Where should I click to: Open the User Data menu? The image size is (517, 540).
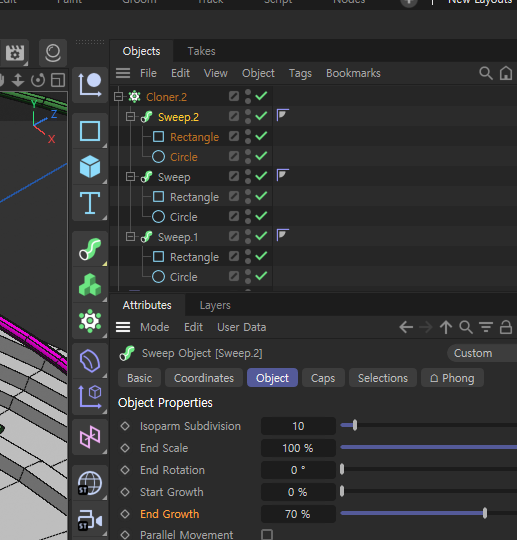click(241, 327)
